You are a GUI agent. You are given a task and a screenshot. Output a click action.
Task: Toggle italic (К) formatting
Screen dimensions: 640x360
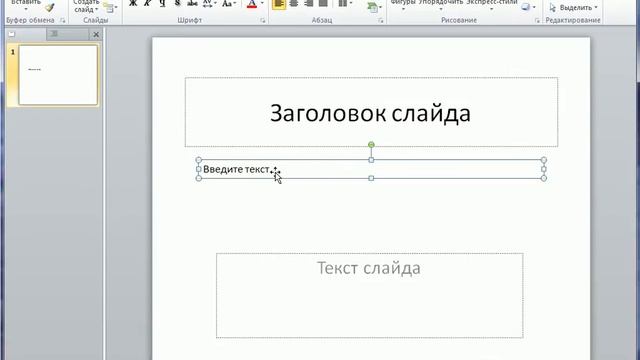coord(147,4)
